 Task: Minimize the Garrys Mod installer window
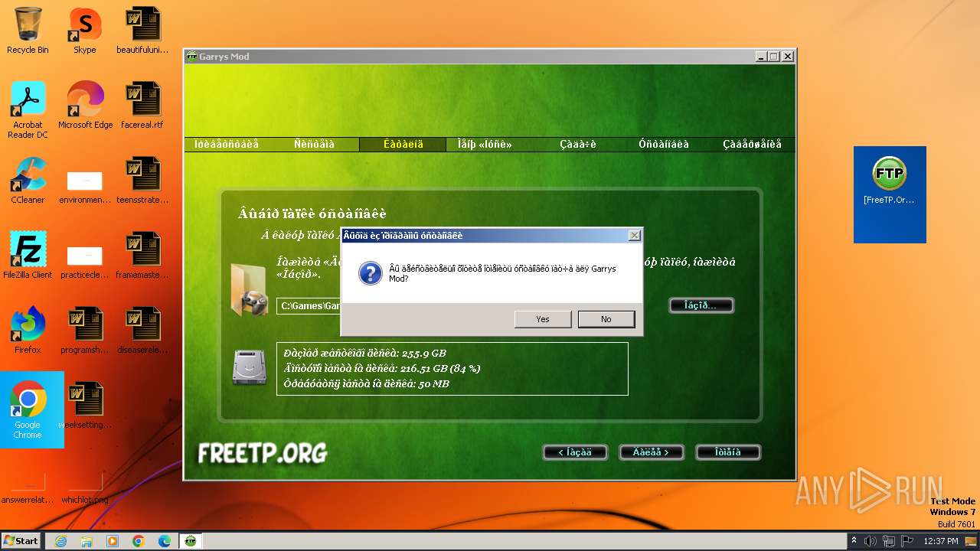(760, 57)
